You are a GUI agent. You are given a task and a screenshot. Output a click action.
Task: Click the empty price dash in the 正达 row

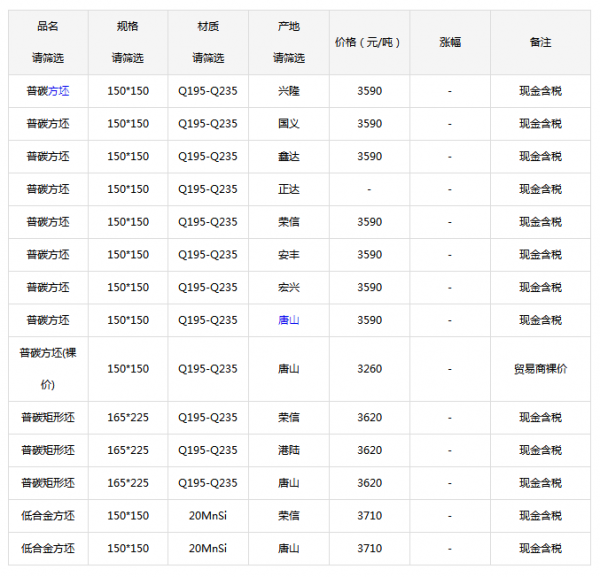[x=369, y=189]
